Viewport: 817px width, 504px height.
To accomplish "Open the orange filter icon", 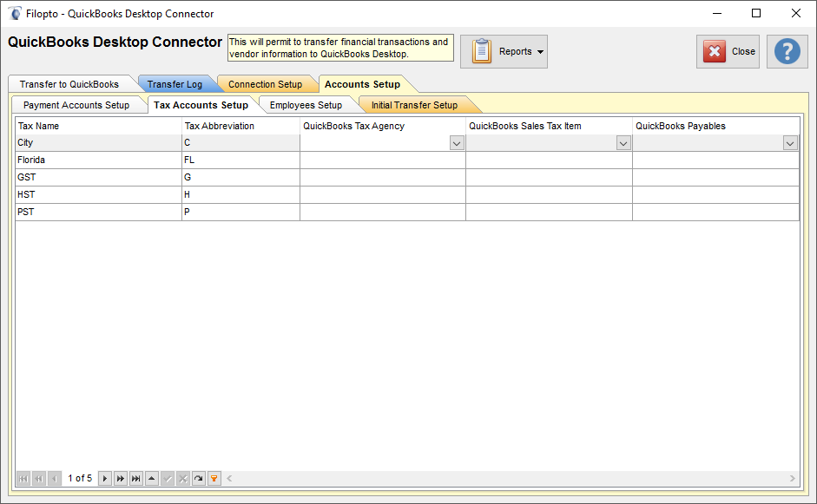I will click(x=214, y=478).
